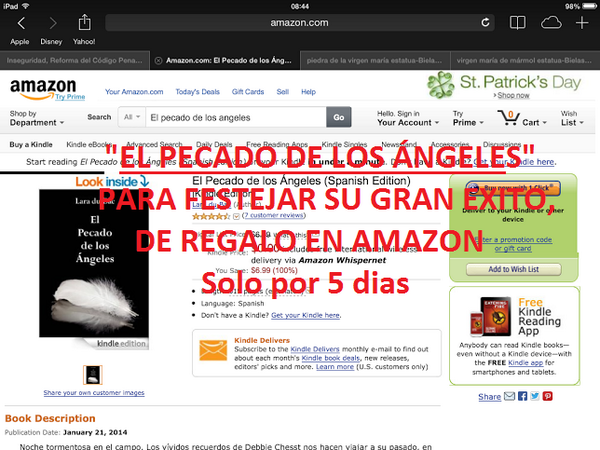Expand Your Account dropdown
600x450 pixels.
tap(408, 123)
